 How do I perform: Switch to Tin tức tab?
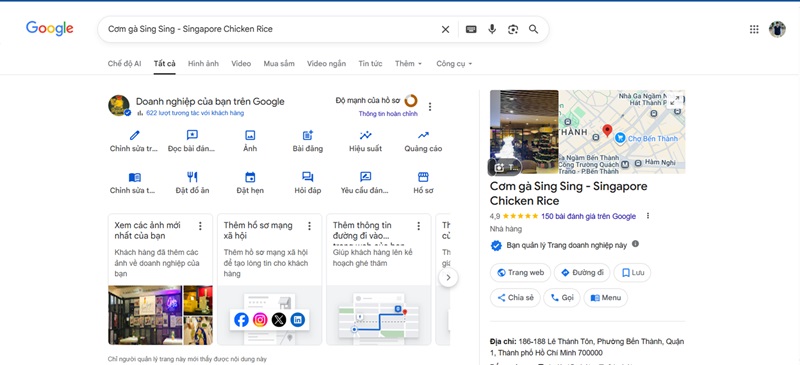[x=370, y=64]
